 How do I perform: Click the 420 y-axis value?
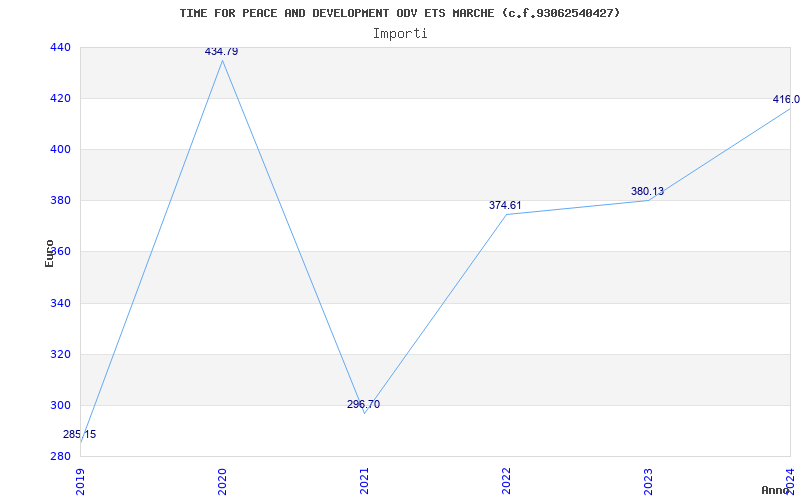(60, 98)
